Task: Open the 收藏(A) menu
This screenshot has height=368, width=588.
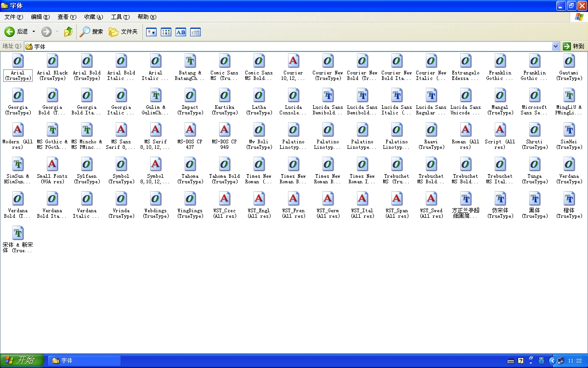Action: (94, 17)
